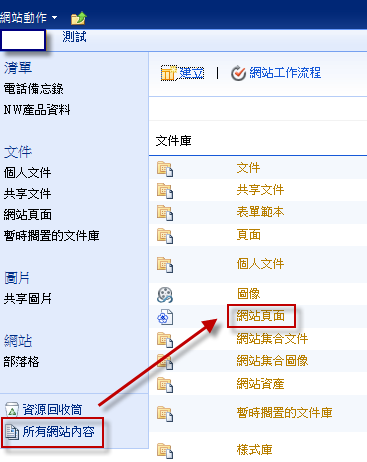
Task: Click the library icon beside 文件
Action: pos(165,169)
